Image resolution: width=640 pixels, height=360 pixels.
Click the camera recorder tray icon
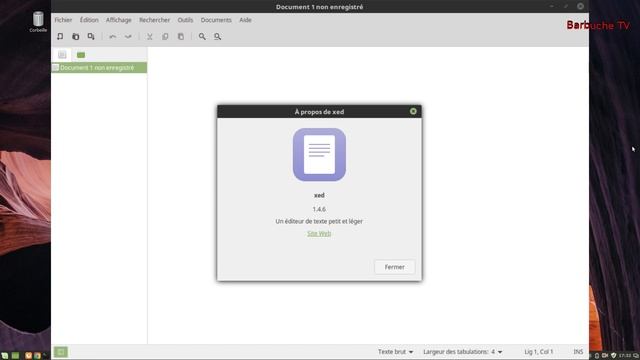605,356
